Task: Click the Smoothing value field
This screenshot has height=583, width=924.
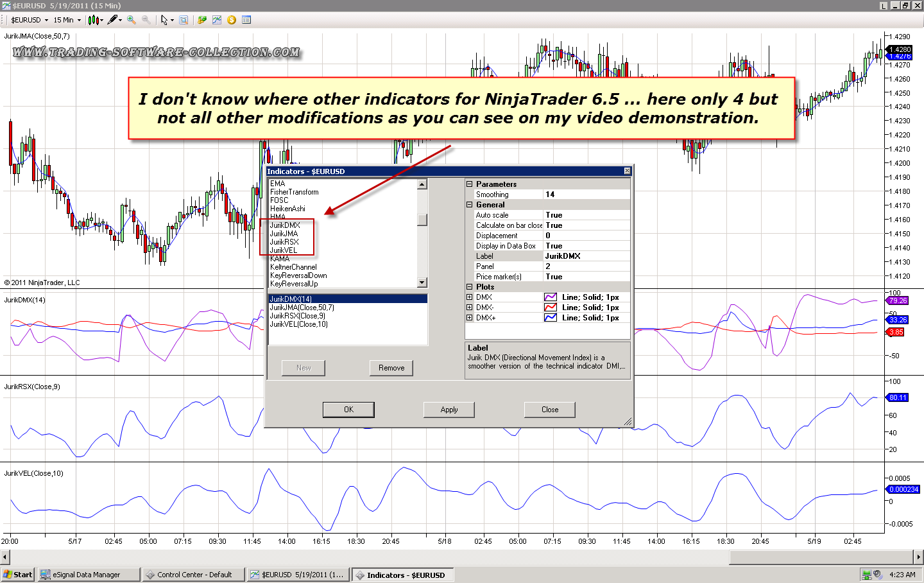Action: [x=585, y=195]
